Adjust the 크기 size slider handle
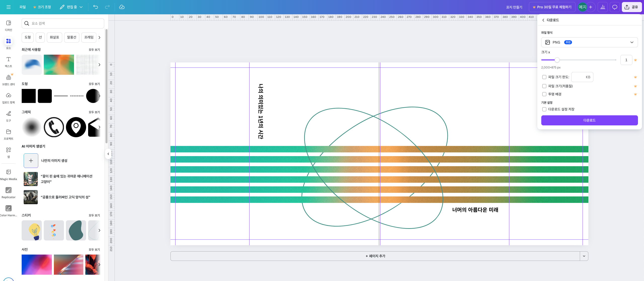This screenshot has width=644, height=281. point(557,60)
